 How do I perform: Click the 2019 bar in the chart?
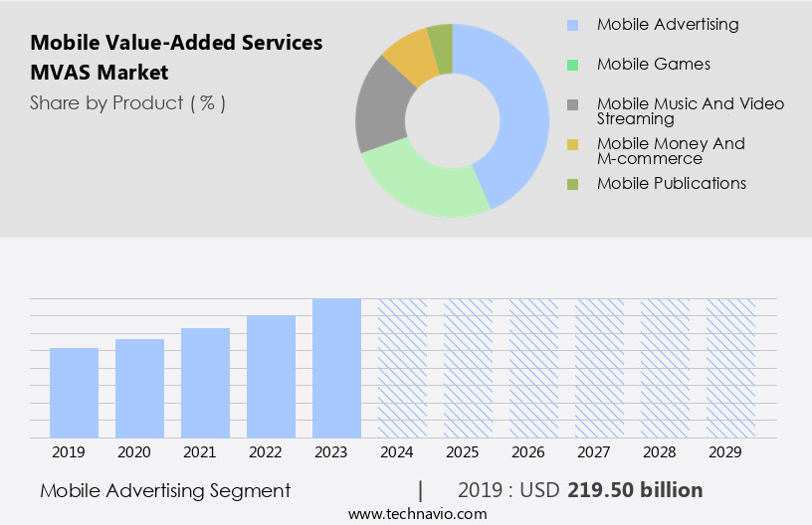coord(74,393)
